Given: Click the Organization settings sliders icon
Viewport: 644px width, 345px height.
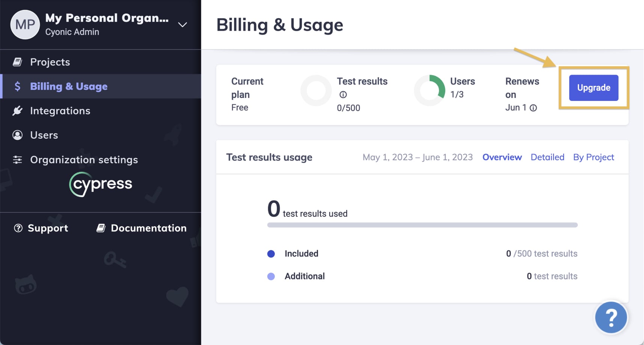Looking at the screenshot, I should pyautogui.click(x=17, y=160).
